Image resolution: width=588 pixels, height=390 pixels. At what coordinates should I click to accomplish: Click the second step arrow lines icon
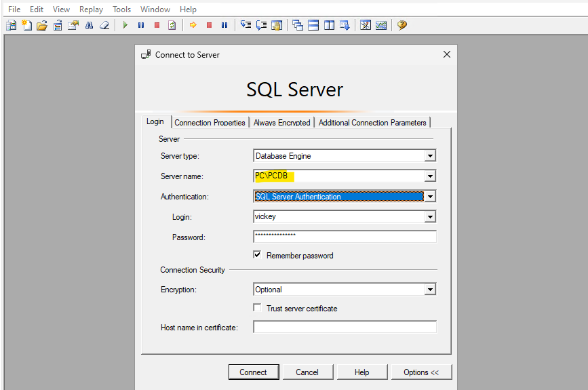tap(261, 25)
